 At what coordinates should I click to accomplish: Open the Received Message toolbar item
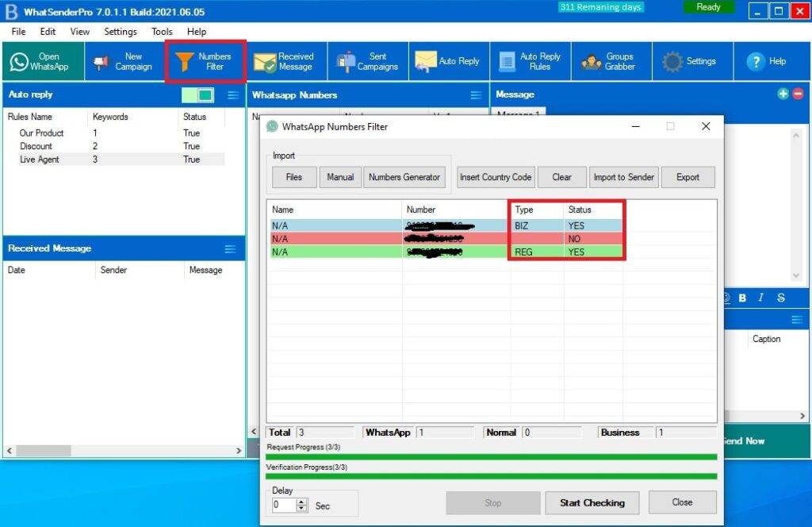tap(285, 62)
